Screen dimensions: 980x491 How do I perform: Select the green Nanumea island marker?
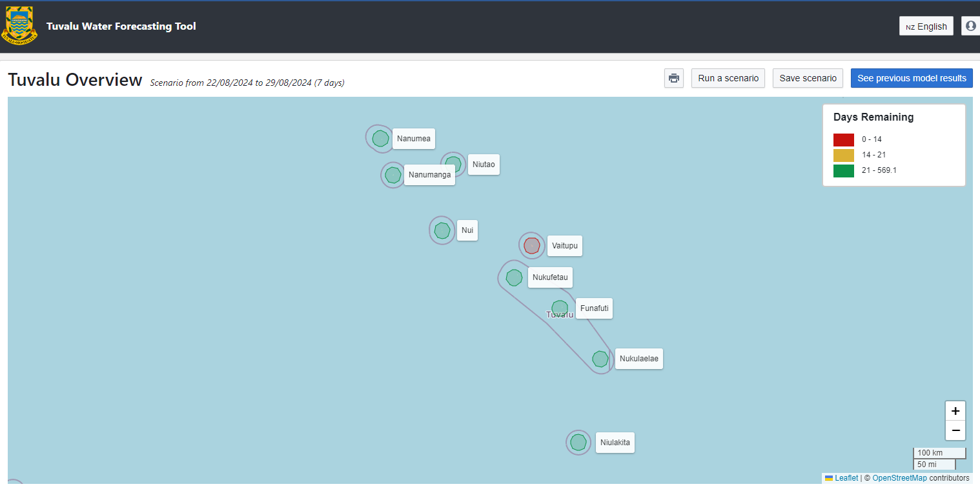380,139
